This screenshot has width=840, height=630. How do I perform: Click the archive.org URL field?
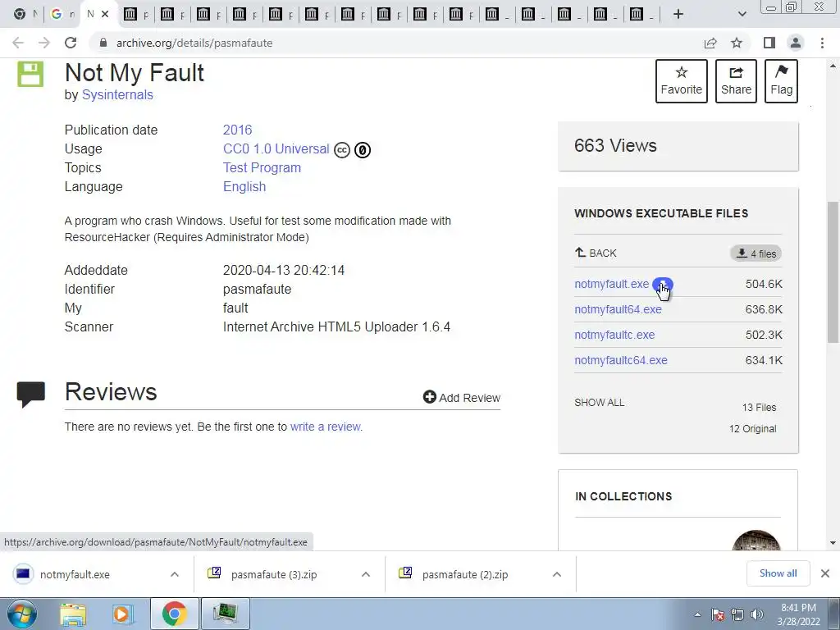tap(194, 43)
